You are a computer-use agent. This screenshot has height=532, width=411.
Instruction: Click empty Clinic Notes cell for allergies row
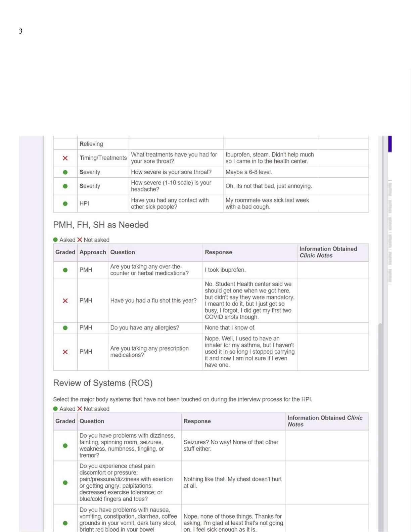pos(333,328)
